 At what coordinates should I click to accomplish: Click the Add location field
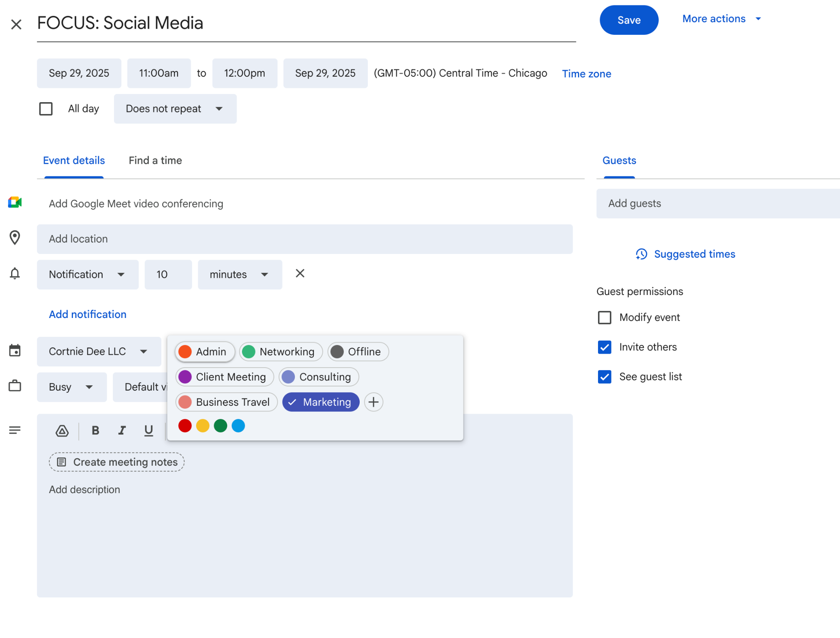304,239
